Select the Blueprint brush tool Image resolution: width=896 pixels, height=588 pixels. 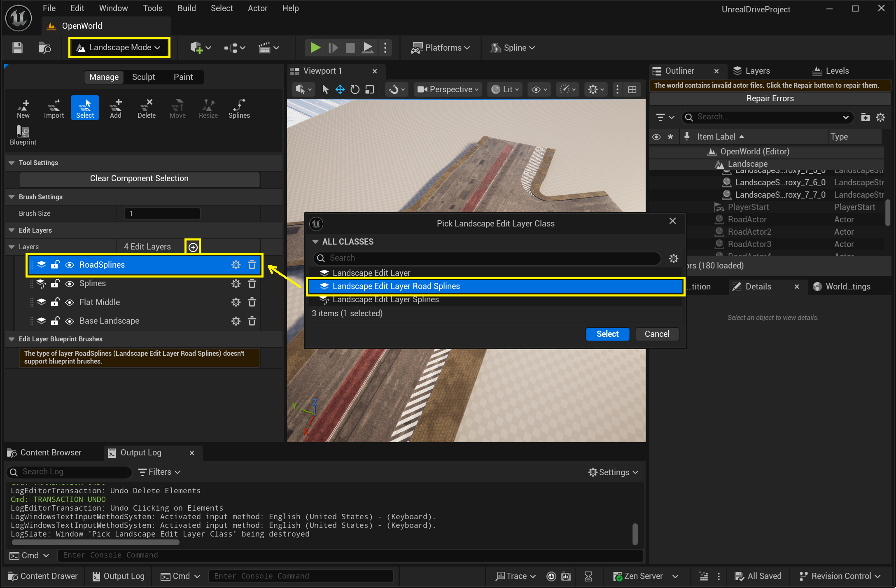click(x=23, y=135)
